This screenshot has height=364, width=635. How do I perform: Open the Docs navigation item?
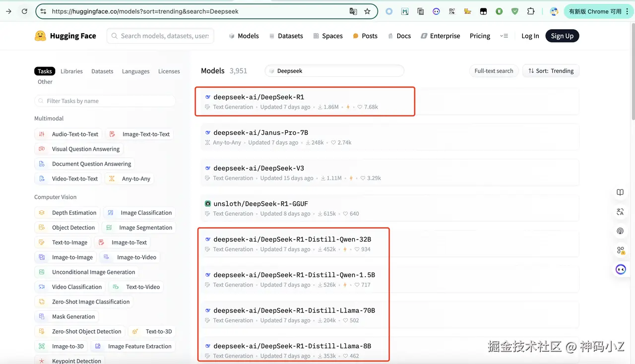tap(399, 36)
